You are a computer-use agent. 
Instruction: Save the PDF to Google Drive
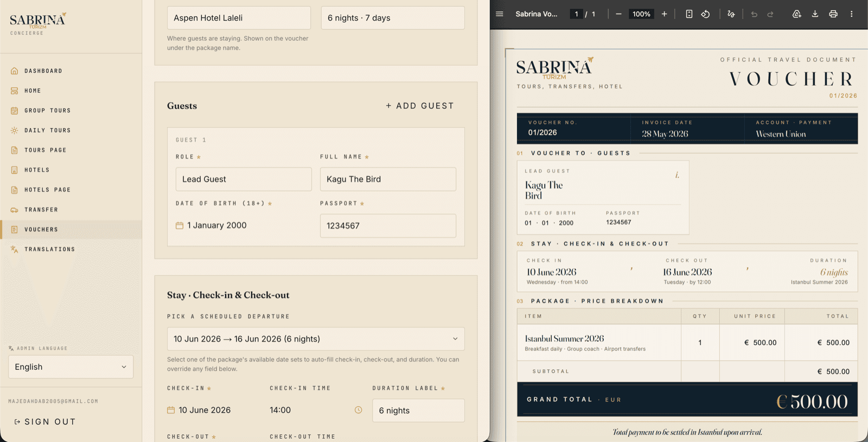pos(796,14)
